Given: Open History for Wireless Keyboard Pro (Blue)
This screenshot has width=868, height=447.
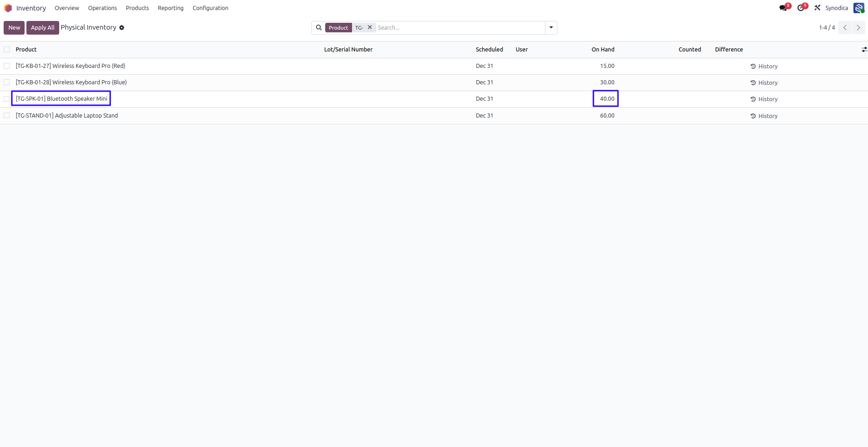Looking at the screenshot, I should tap(764, 83).
